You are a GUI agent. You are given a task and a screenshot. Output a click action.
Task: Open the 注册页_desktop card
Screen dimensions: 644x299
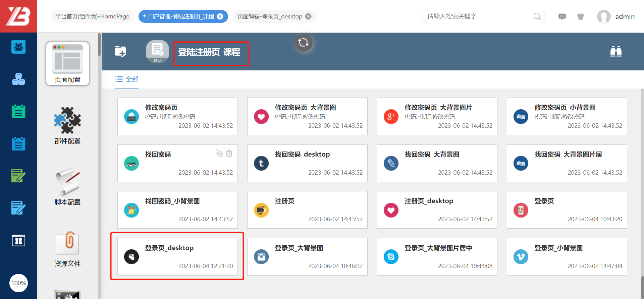(437, 210)
